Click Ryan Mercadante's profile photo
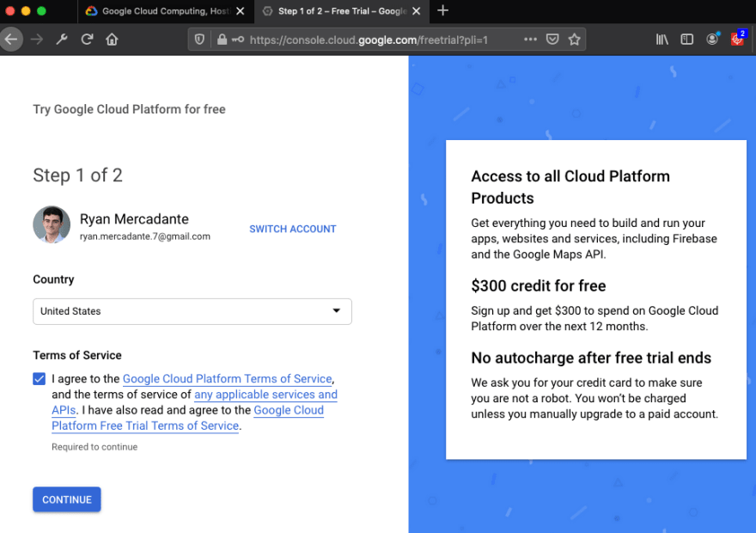This screenshot has width=756, height=533. pos(52,224)
